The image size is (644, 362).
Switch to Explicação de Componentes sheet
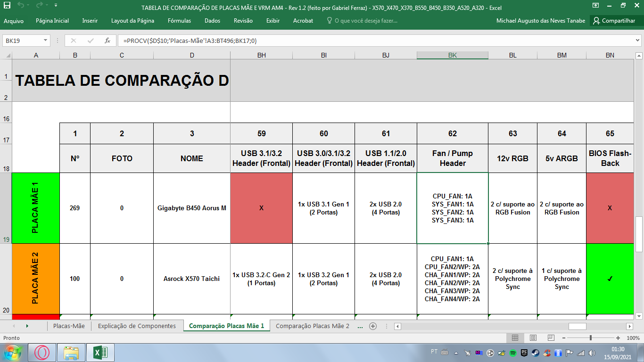(x=137, y=326)
